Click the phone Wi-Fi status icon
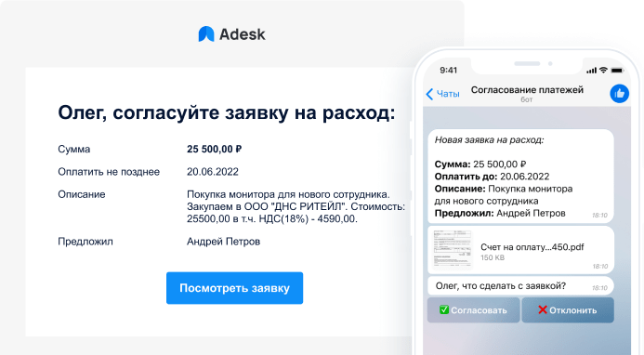 tap(603, 71)
